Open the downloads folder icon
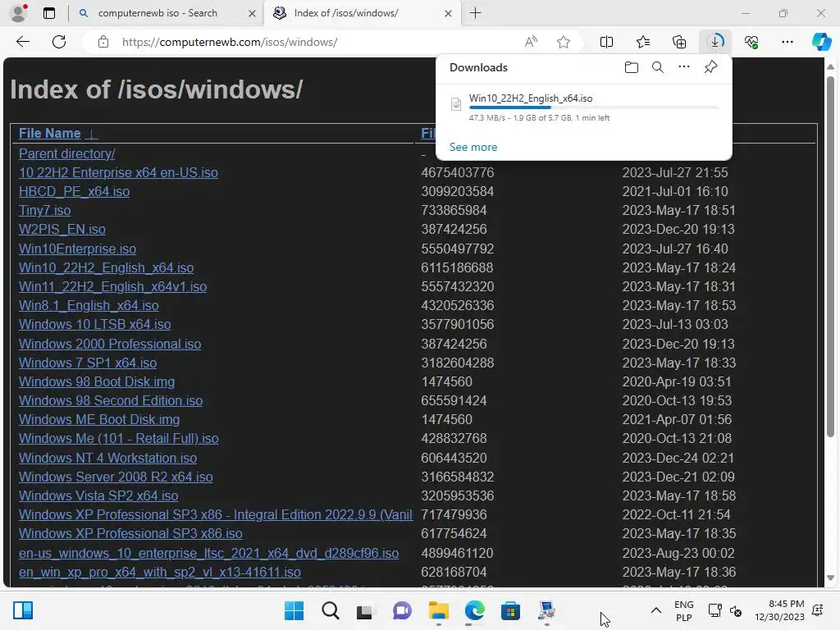Screen dimensions: 840x630 [632, 67]
